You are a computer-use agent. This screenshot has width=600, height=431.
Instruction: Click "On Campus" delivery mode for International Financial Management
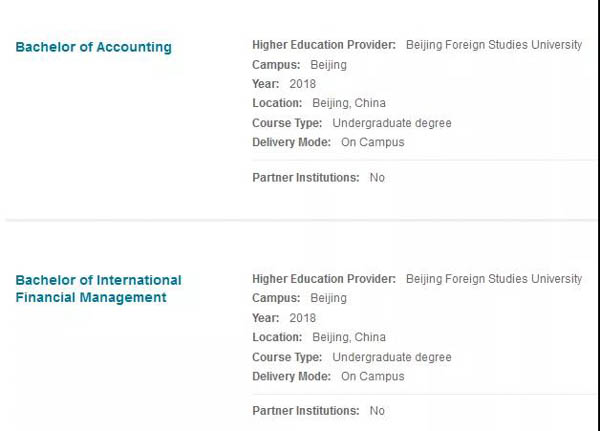click(x=372, y=376)
